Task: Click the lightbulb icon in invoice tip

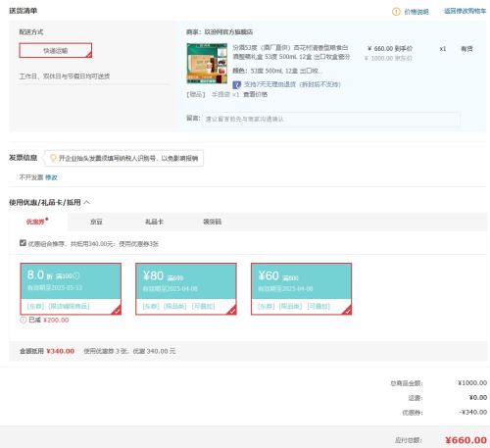Action: [x=53, y=158]
